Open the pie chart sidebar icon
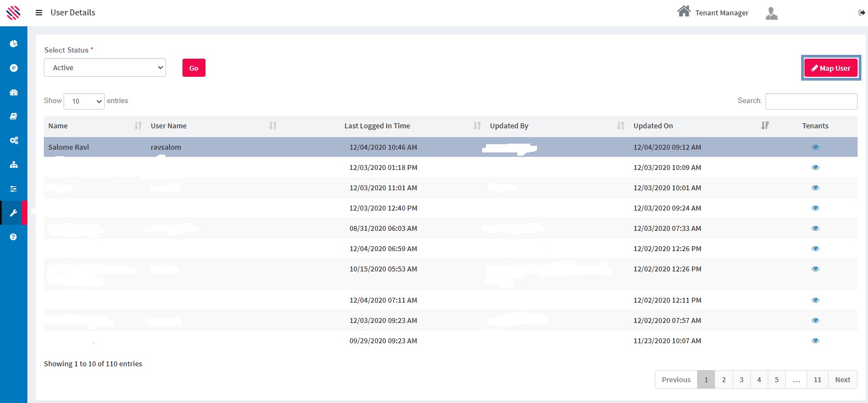This screenshot has height=403, width=868. click(14, 44)
